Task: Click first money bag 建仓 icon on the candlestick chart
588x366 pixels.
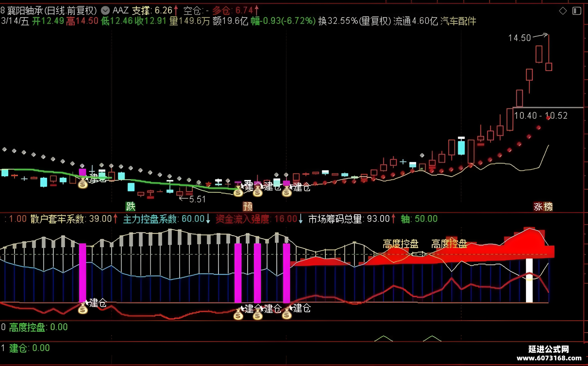Action: coord(83,183)
